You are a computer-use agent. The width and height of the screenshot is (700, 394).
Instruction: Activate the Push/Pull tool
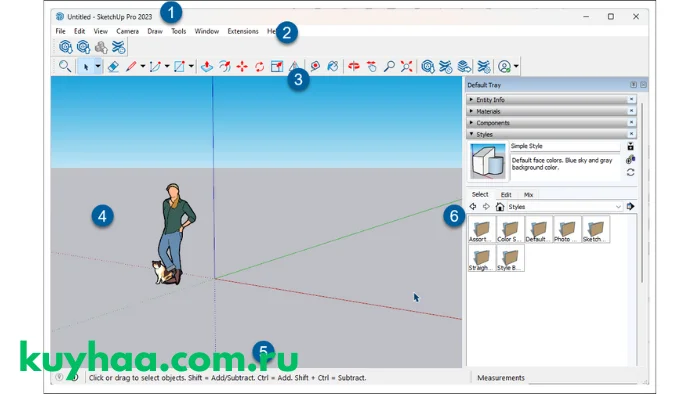point(207,66)
